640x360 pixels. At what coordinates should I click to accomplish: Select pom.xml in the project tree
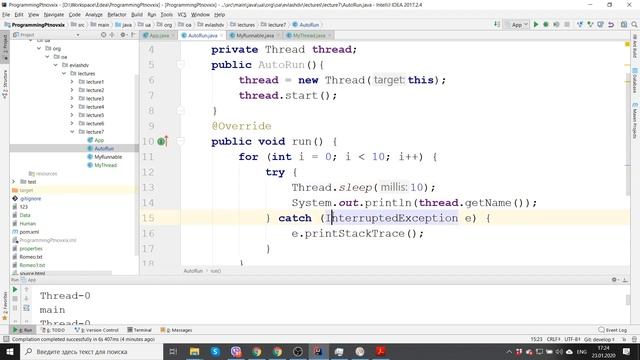tap(29, 232)
